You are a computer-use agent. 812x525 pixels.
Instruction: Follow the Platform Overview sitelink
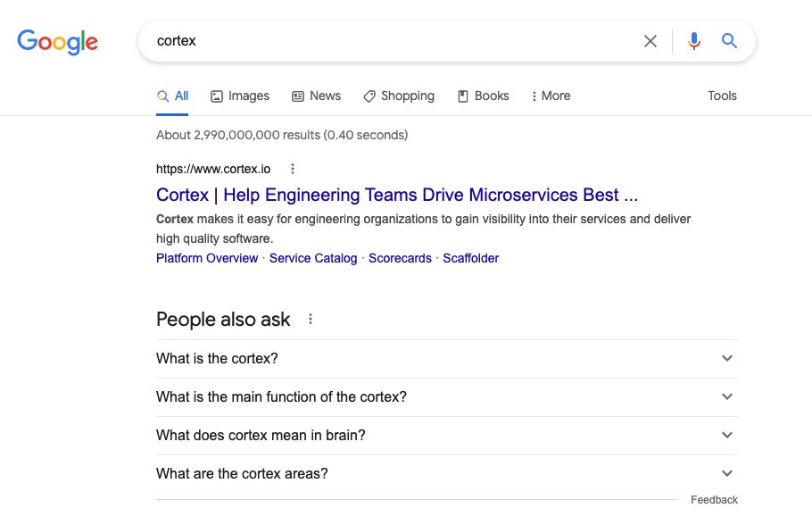tap(207, 258)
